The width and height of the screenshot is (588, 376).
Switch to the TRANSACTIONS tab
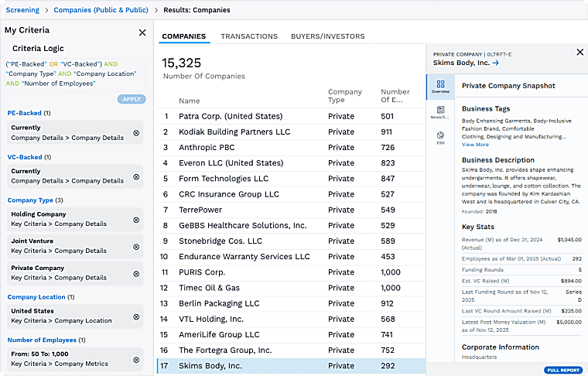[x=249, y=36]
